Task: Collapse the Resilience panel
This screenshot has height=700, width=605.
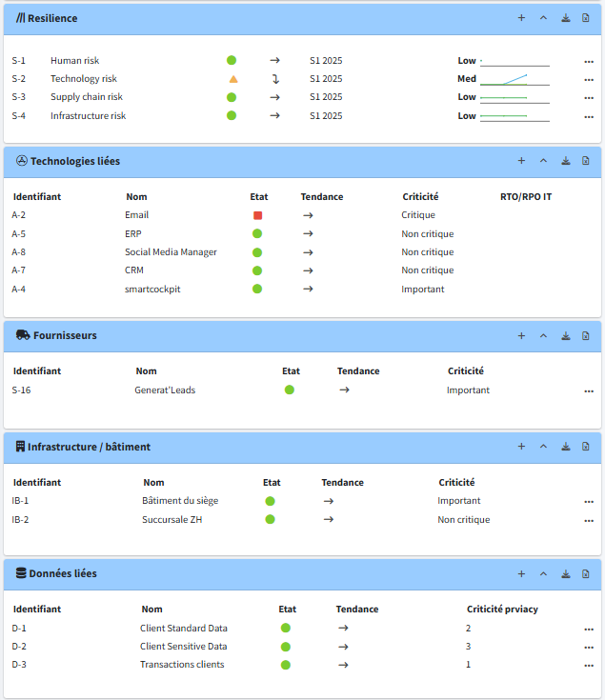Action: [x=543, y=18]
